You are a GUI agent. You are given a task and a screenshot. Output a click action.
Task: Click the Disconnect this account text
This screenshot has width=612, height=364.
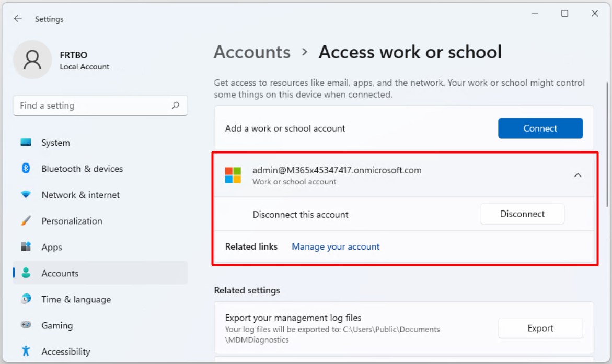(x=300, y=215)
